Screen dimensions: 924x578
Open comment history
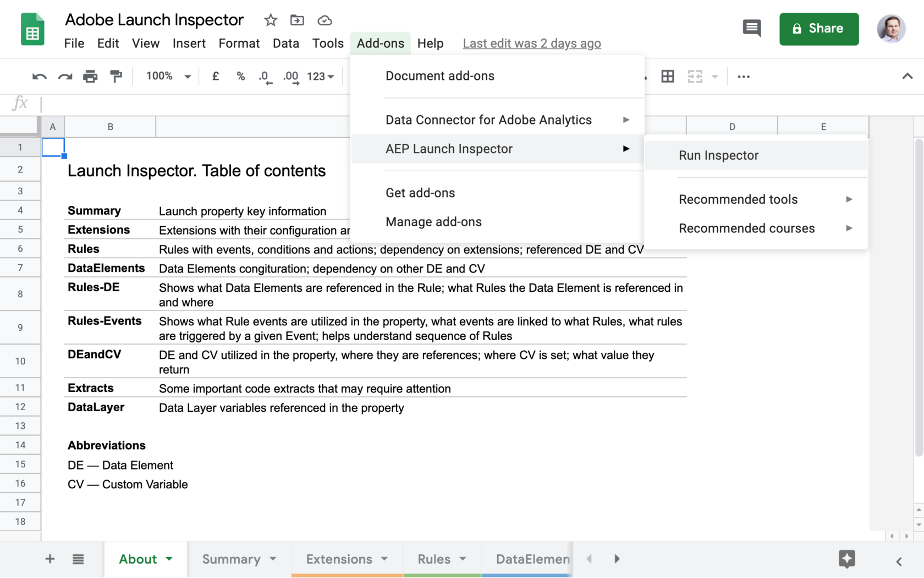pyautogui.click(x=751, y=29)
